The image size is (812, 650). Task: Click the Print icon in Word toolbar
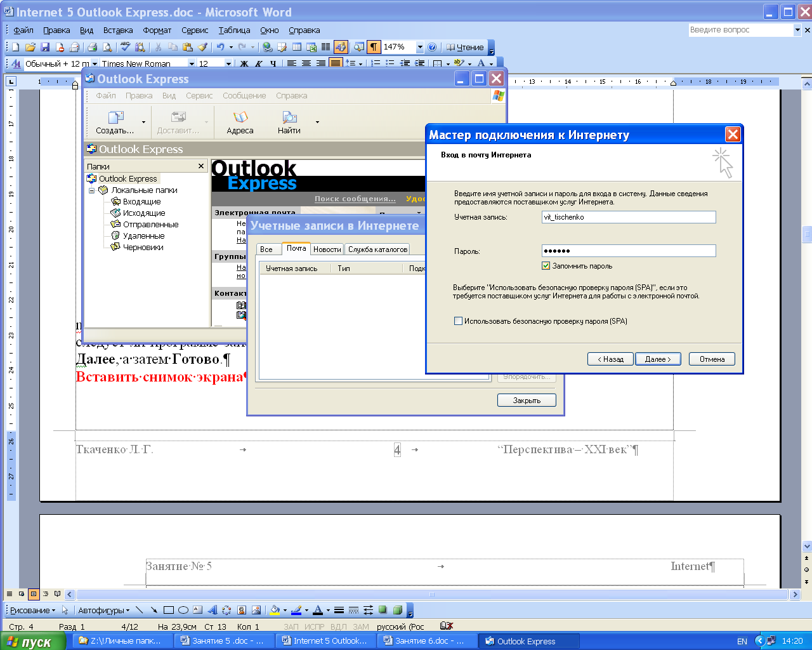click(92, 47)
